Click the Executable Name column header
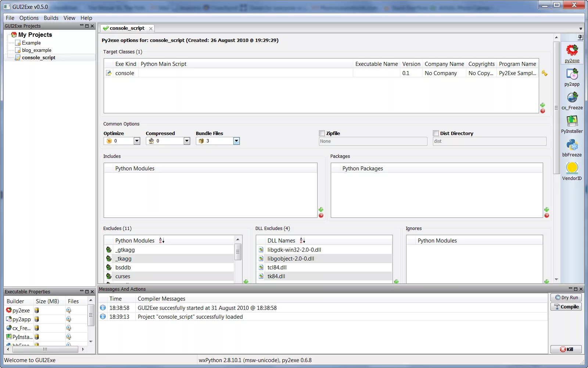This screenshot has width=588, height=368. click(376, 64)
